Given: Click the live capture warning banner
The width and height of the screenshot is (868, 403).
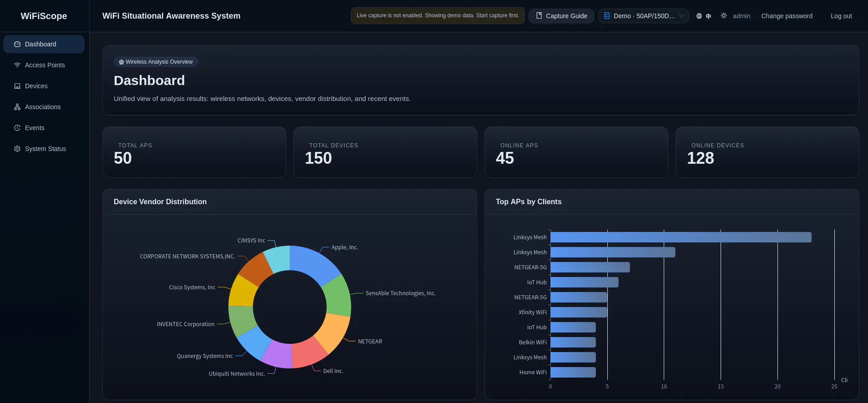Looking at the screenshot, I should 438,15.
